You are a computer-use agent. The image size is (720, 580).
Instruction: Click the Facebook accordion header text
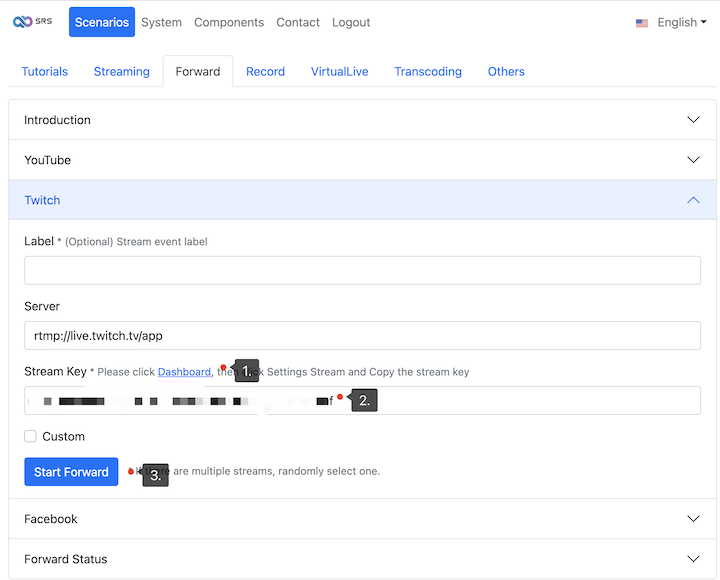[51, 519]
